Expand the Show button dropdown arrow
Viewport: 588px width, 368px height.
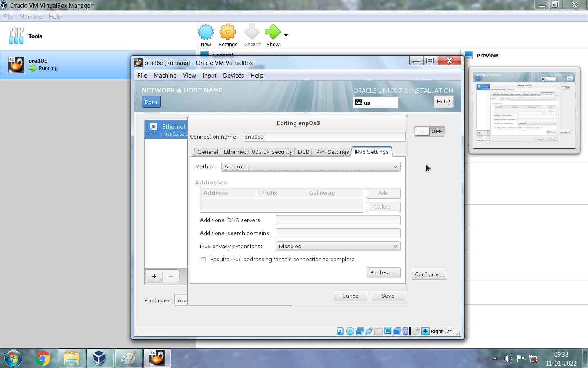pos(286,35)
